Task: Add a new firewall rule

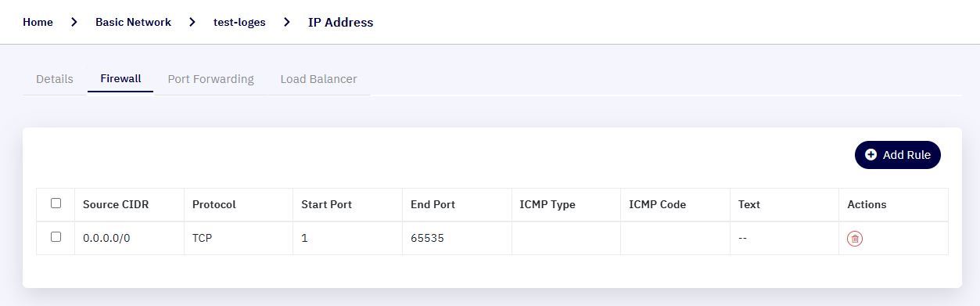Action: pos(898,155)
